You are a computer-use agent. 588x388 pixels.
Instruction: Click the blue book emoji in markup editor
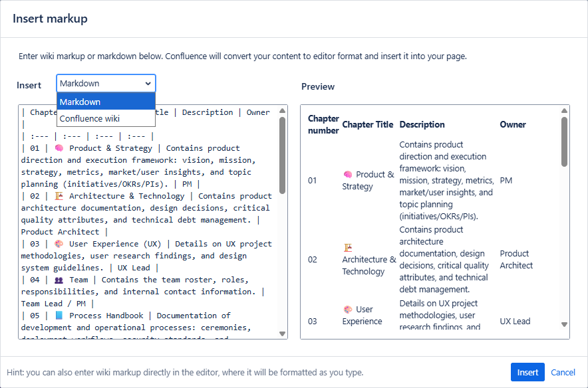click(x=59, y=316)
